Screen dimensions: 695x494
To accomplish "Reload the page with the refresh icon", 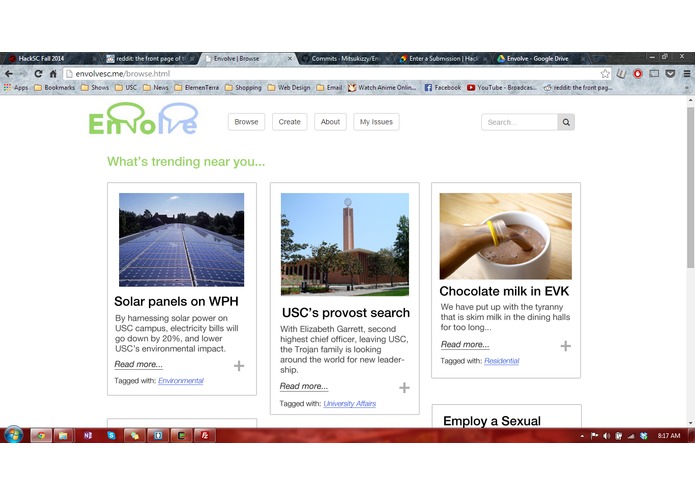I will pyautogui.click(x=38, y=74).
